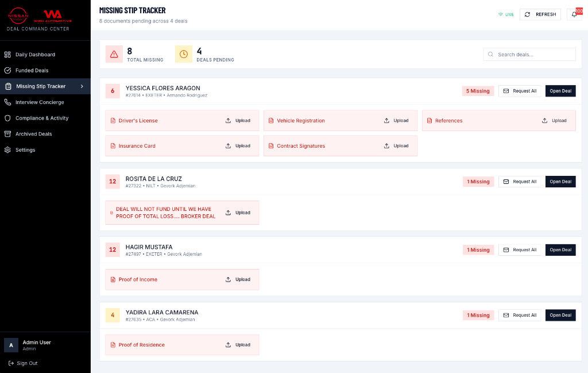Image resolution: width=588 pixels, height=373 pixels.
Task: Click the 5 Missing badge
Action: click(x=478, y=91)
